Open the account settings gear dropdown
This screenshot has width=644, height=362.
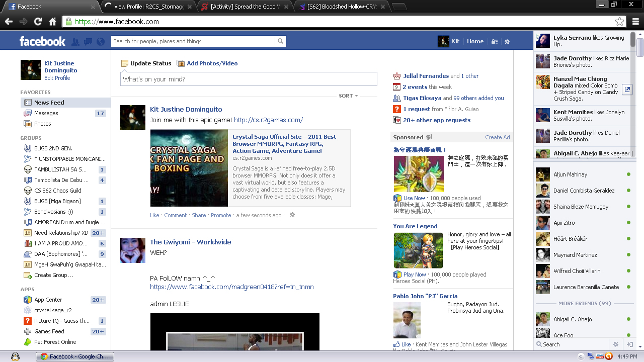(x=507, y=42)
